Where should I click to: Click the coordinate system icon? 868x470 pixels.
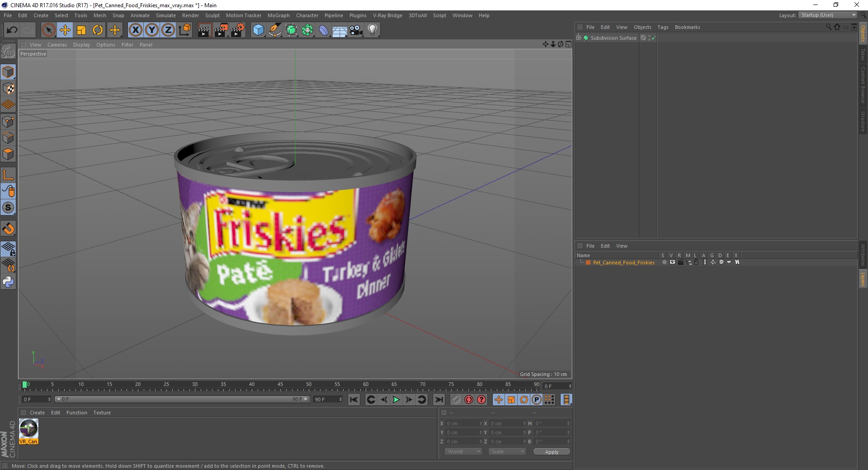[184, 30]
